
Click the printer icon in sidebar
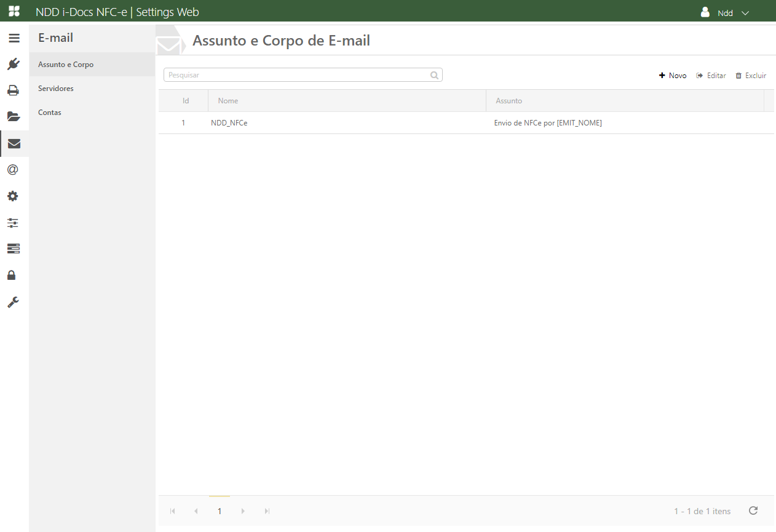click(14, 90)
